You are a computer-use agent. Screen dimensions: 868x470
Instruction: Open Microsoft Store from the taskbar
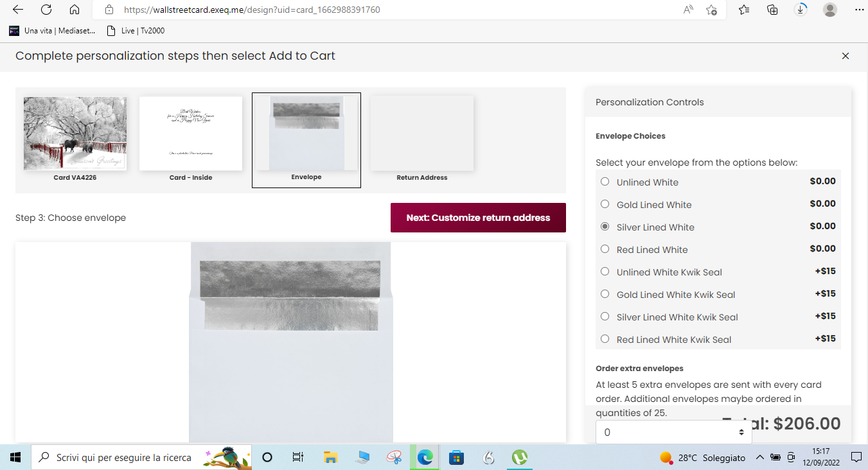(457, 458)
